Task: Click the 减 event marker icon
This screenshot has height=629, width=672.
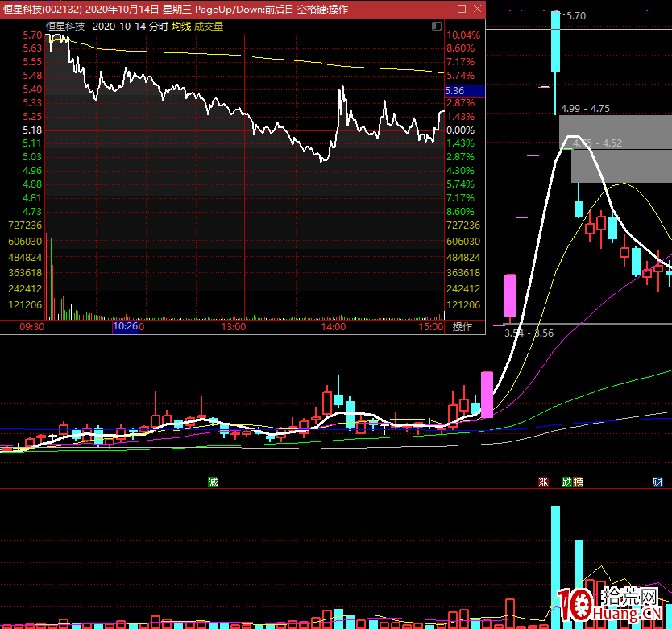Action: click(x=213, y=482)
